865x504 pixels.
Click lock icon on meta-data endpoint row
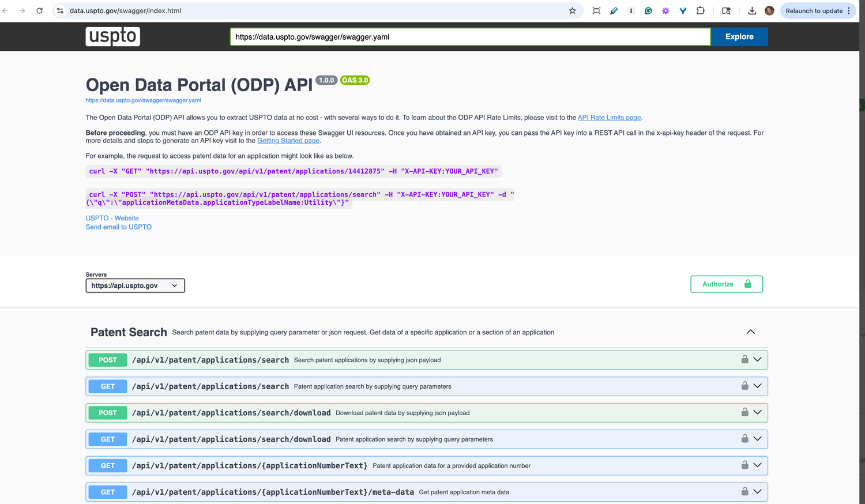pos(744,491)
